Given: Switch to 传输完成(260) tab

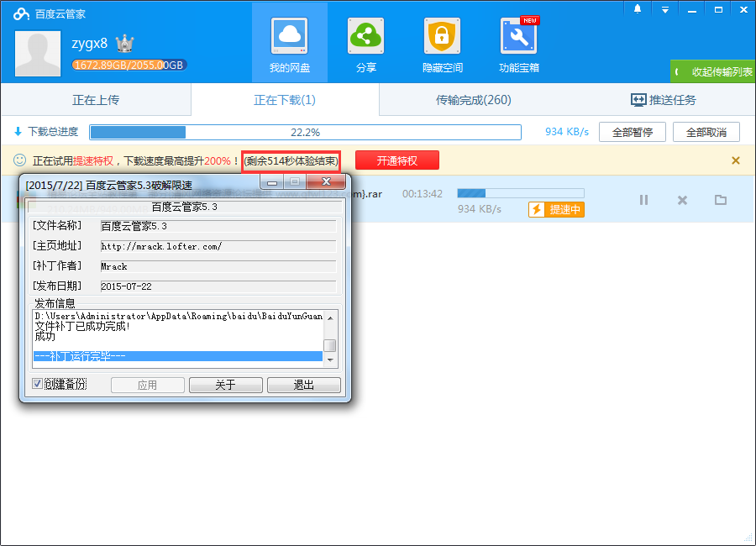Looking at the screenshot, I should pos(474,100).
